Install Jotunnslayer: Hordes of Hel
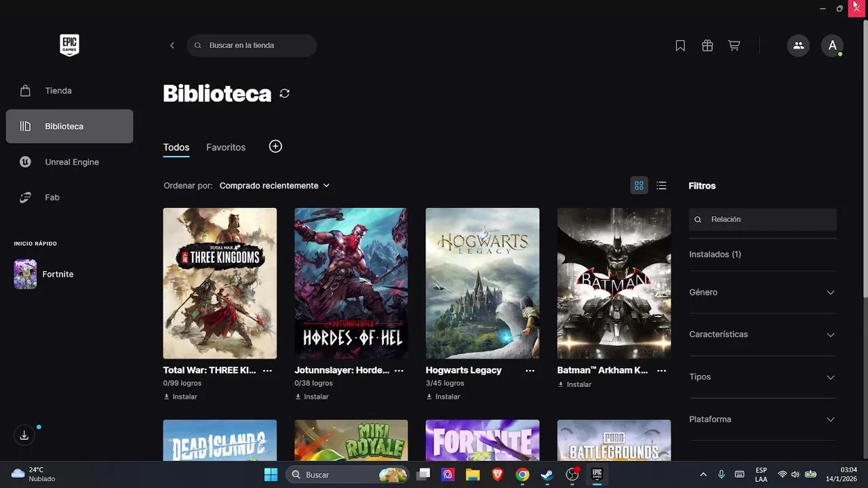Viewport: 868px width, 488px height. tap(312, 396)
